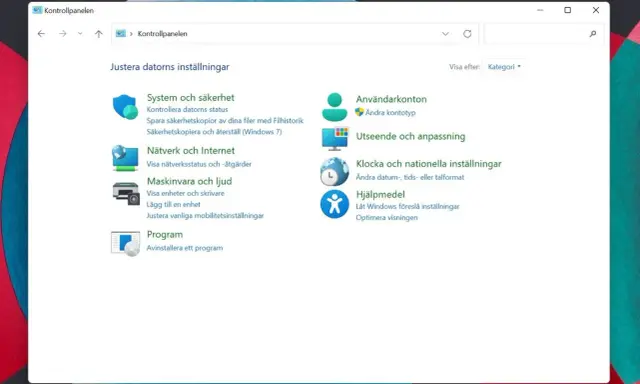
Task: Click the breadcrumb chevron before Kontrollpanelen
Action: (x=131, y=34)
